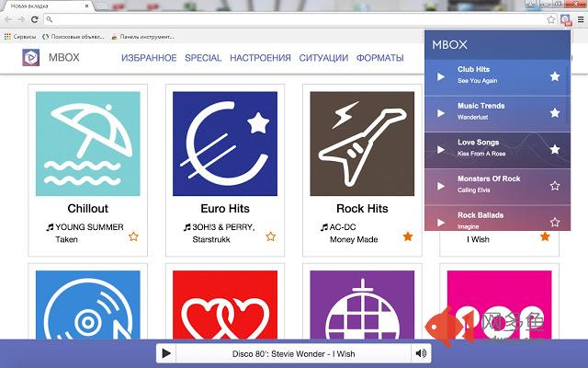The height and width of the screenshot is (368, 588).
Task: Favorite Rock Ballads with its star
Action: pos(555,222)
